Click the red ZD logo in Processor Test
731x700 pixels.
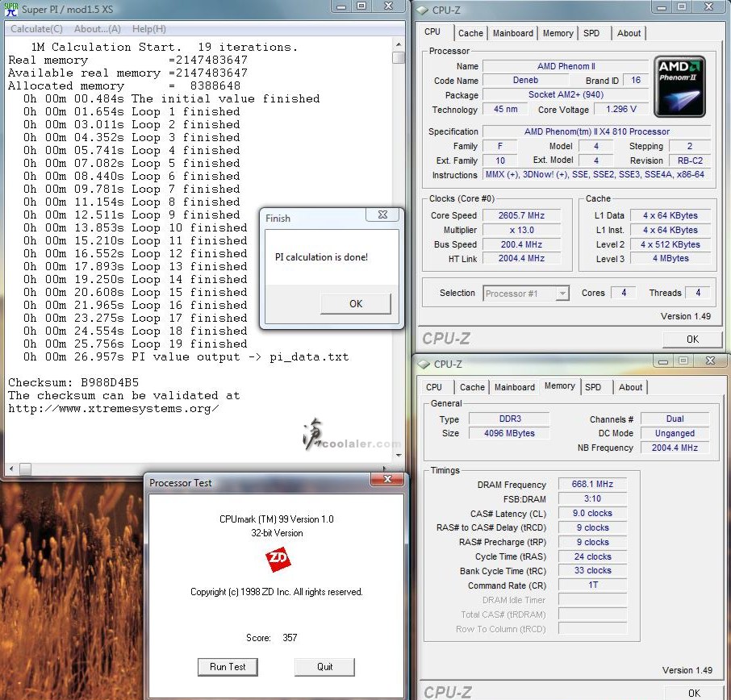278,559
